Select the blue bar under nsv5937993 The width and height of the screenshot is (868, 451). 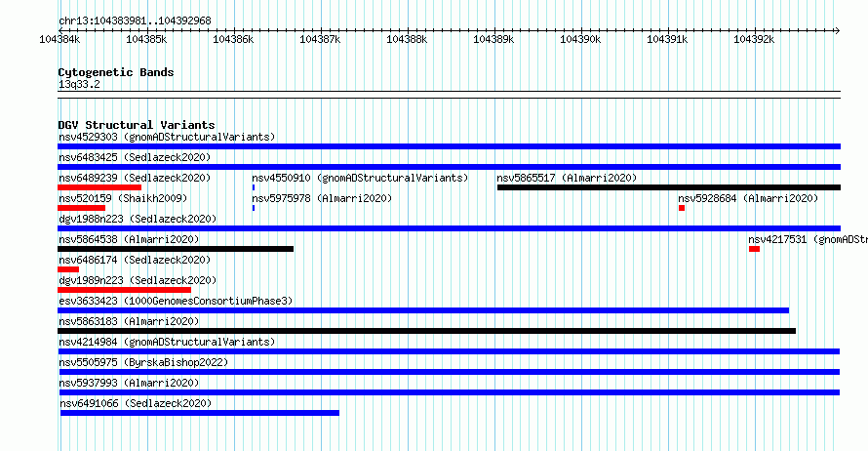(x=449, y=392)
